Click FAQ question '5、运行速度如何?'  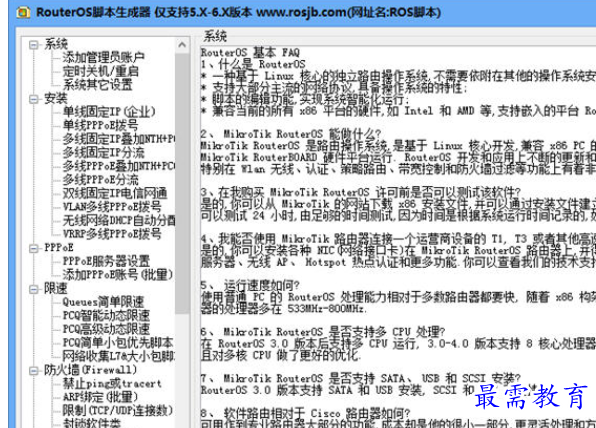click(x=250, y=285)
